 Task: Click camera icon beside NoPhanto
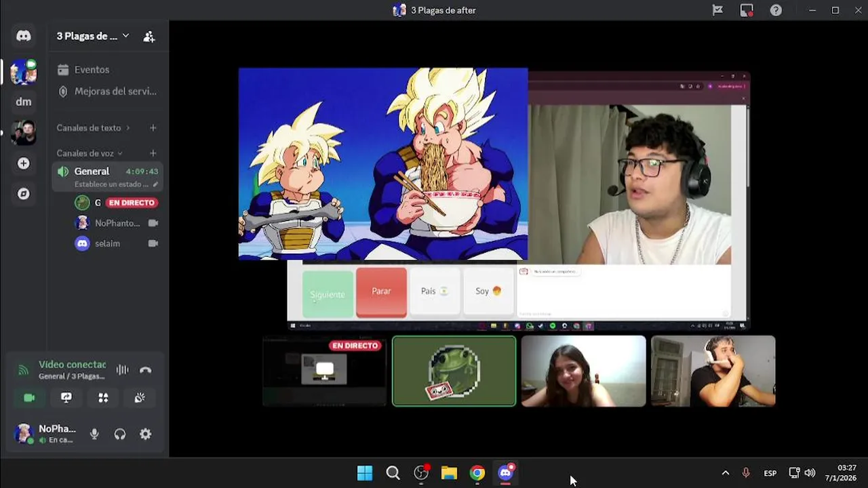[153, 223]
